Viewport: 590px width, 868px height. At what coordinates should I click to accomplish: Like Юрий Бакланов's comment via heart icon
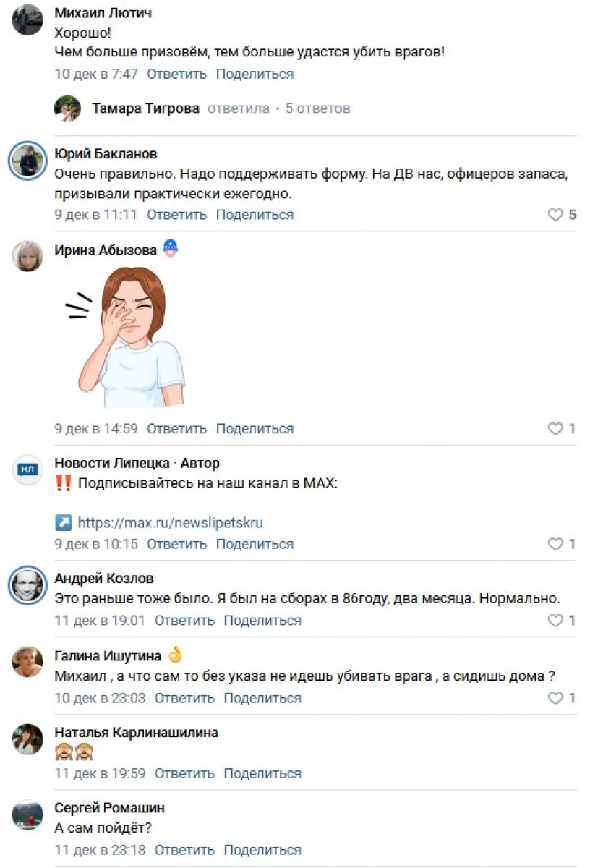[555, 215]
